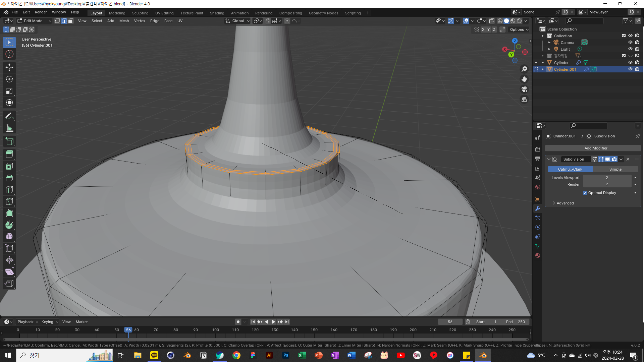Switch to the UV Editing workspace tab
This screenshot has height=362, width=644.
pos(164,13)
